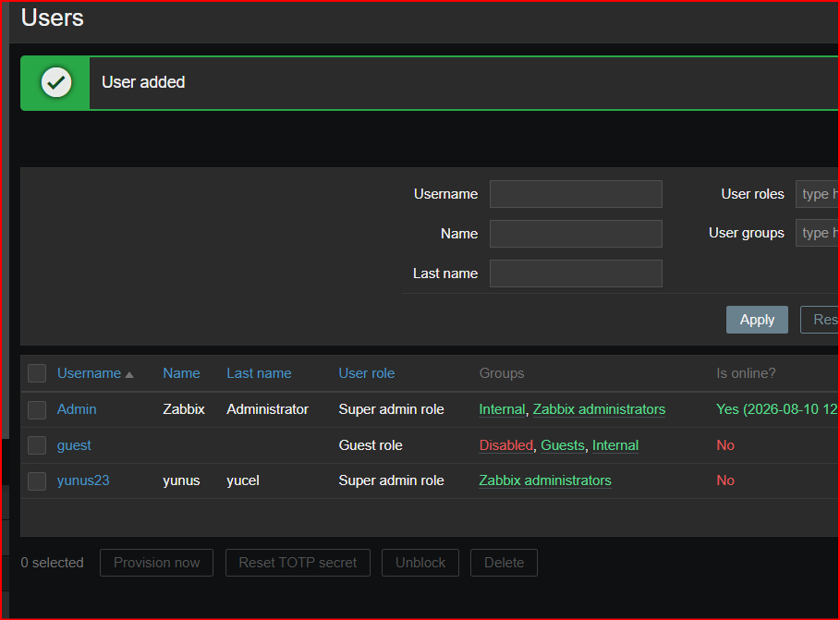Viewport: 840px width, 620px height.
Task: Focus the Last name filter field
Action: pos(576,274)
